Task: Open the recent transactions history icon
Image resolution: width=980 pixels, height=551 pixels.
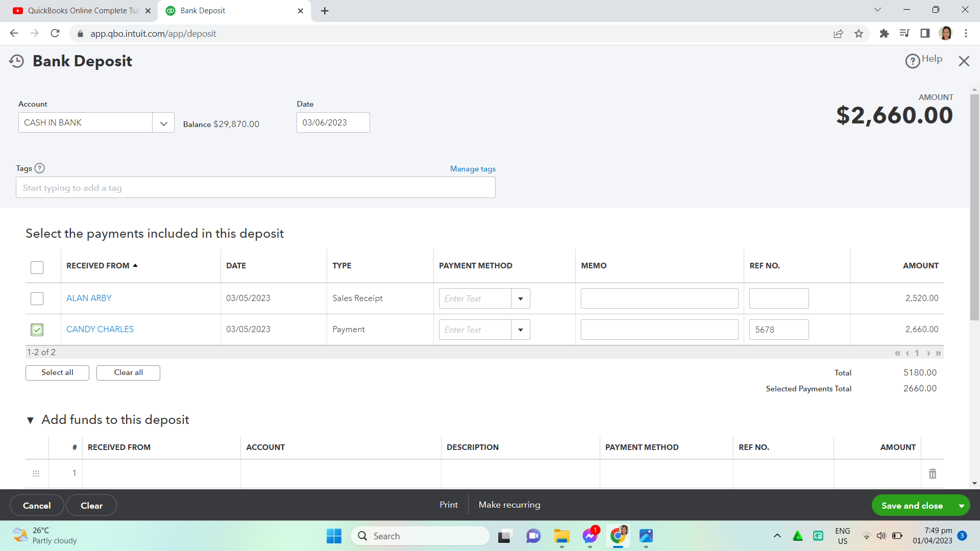Action: click(16, 61)
